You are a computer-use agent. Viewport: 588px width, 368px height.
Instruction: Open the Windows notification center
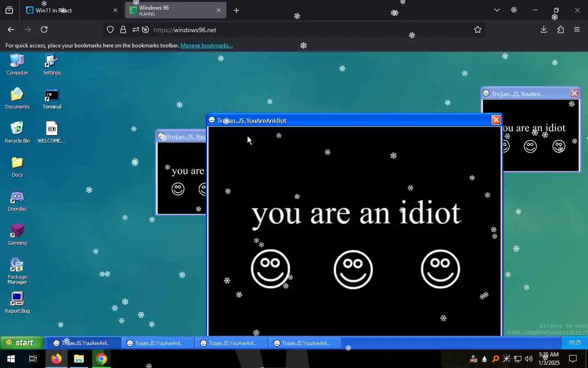(573, 359)
